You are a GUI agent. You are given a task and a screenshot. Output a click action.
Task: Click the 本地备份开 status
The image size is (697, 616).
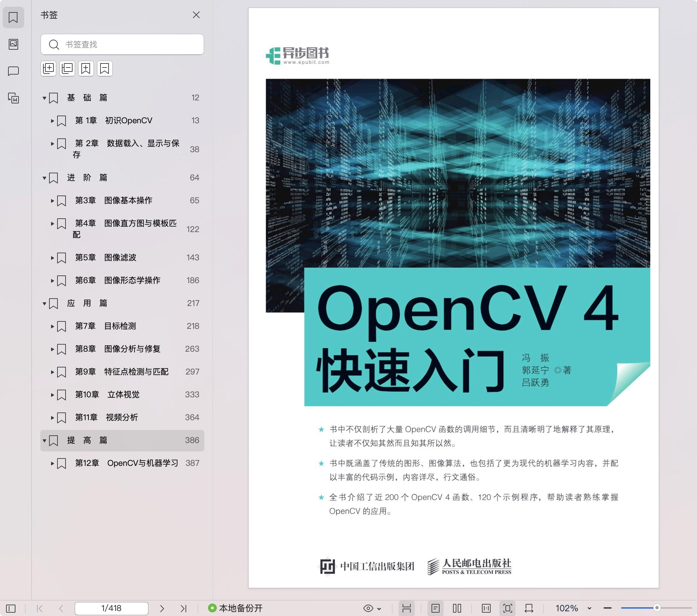click(235, 608)
